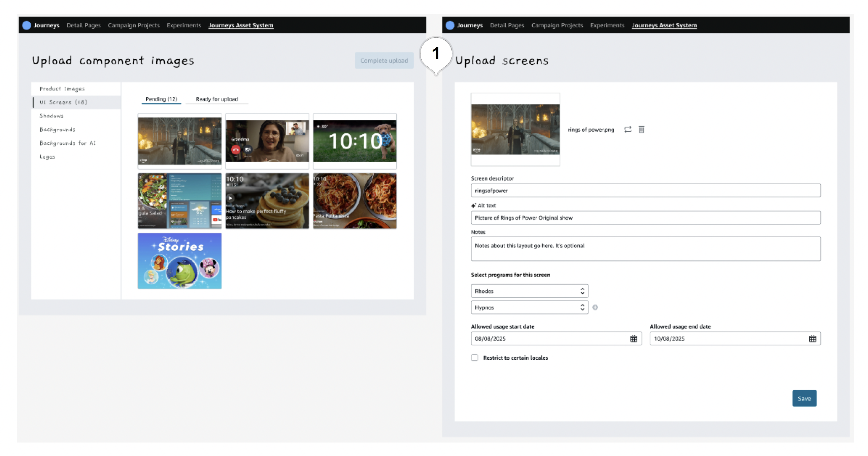Select the Grandma video call thumbnail
Screen dimensions: 868x456
pos(267,141)
